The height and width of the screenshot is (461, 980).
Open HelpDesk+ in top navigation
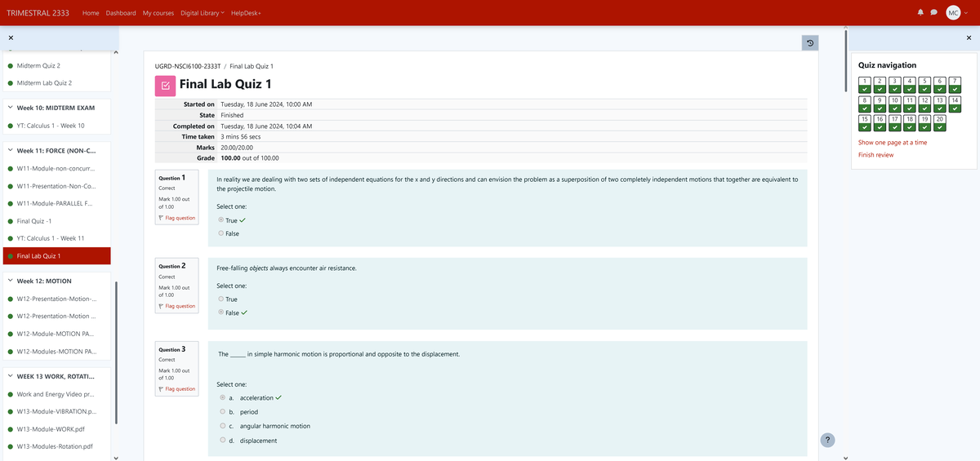246,13
